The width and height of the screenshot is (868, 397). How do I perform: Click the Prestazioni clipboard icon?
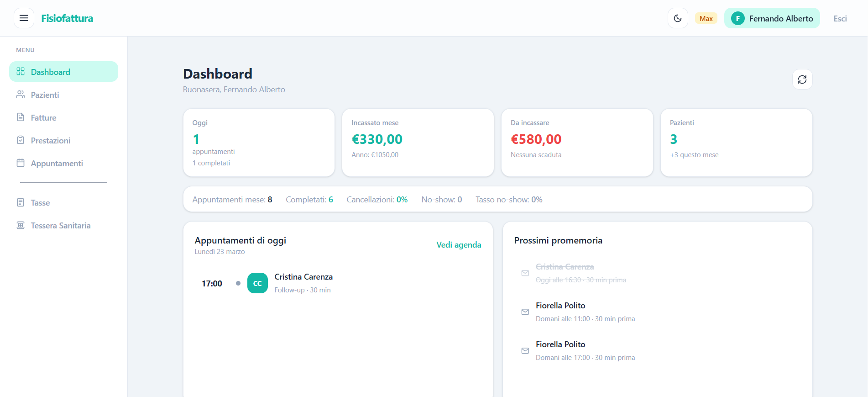pyautogui.click(x=21, y=140)
